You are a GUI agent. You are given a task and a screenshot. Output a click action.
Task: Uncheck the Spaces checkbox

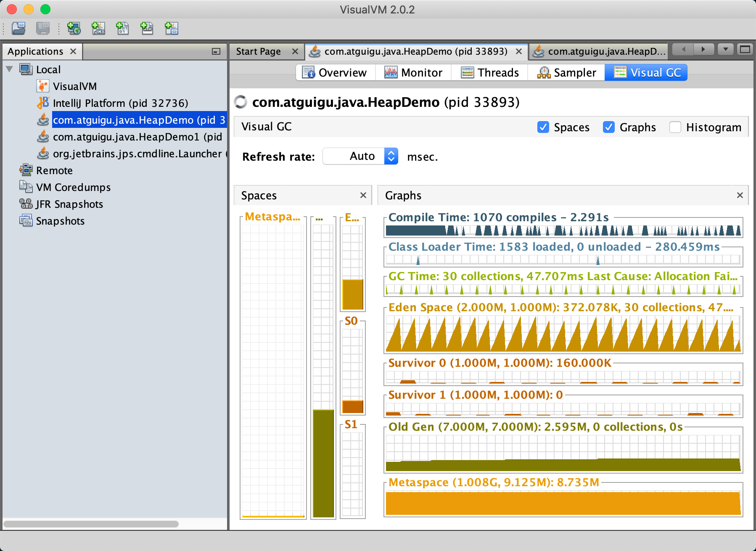pos(543,127)
